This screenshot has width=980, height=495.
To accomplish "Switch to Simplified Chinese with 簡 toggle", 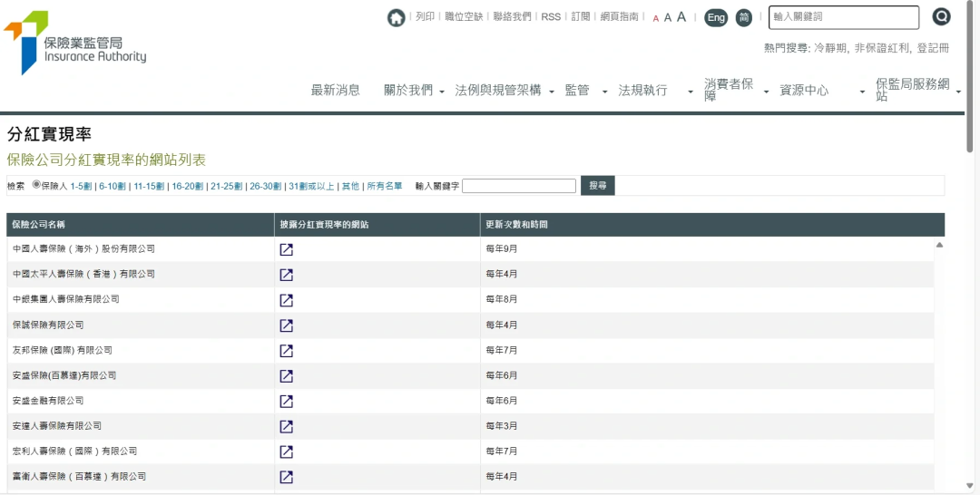I will coord(744,17).
